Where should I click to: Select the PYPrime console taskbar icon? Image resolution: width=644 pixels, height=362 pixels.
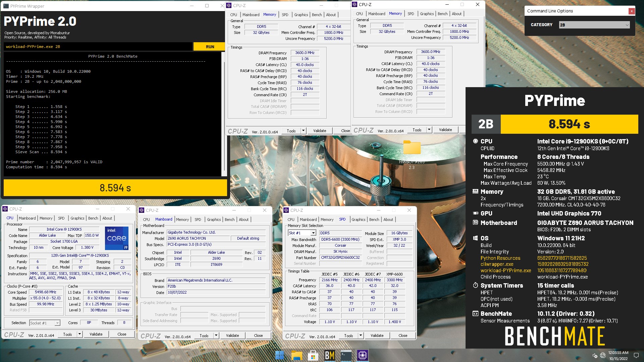pos(346,355)
